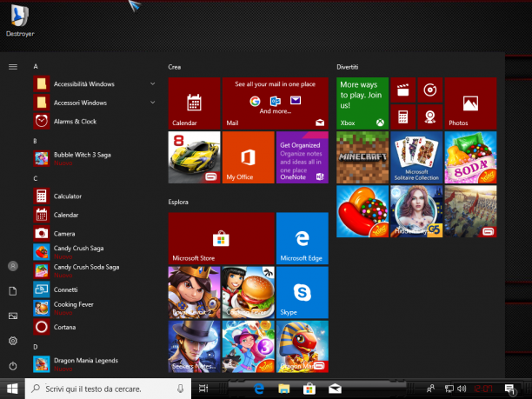
Task: Open the Asphalt 8 racing game tile
Action: pos(194,157)
